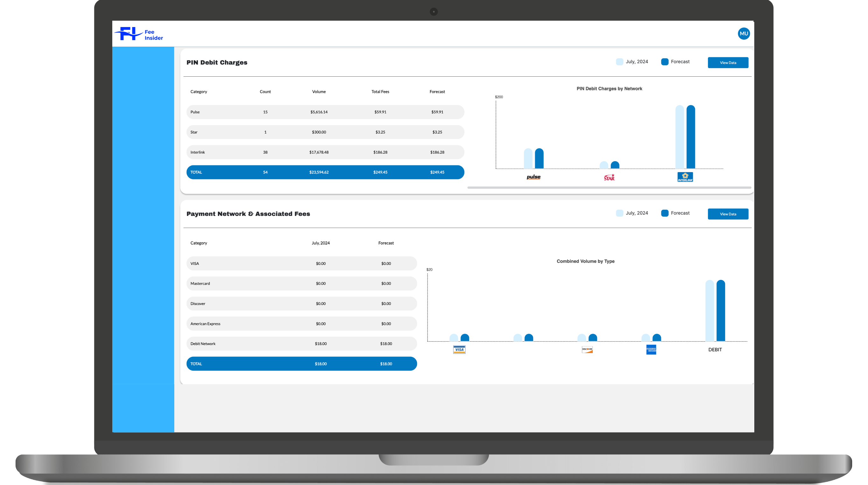Toggle Forecast legend in PIN Debit Charges
The height and width of the screenshot is (485, 868).
pos(675,62)
